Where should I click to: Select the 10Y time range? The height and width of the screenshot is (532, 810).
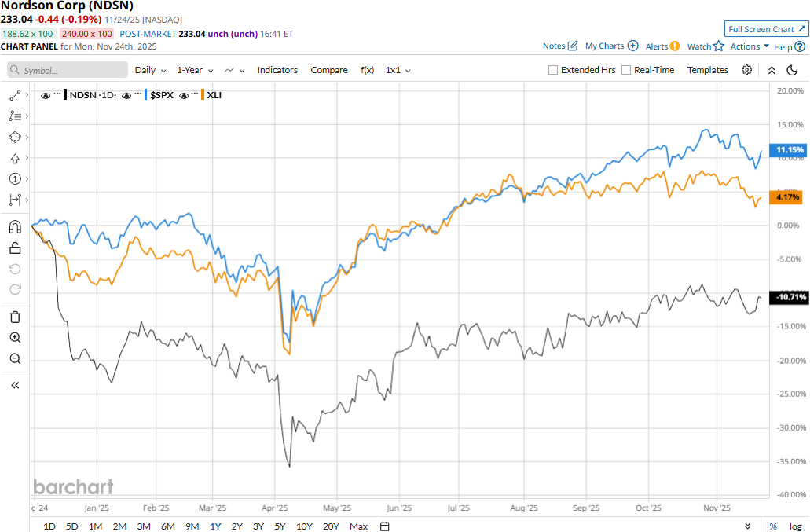(304, 526)
